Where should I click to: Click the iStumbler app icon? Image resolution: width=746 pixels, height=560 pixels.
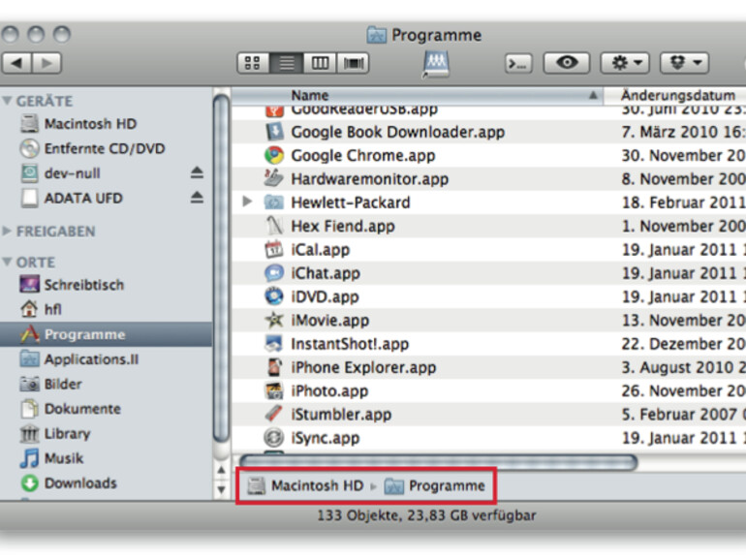coord(274,414)
